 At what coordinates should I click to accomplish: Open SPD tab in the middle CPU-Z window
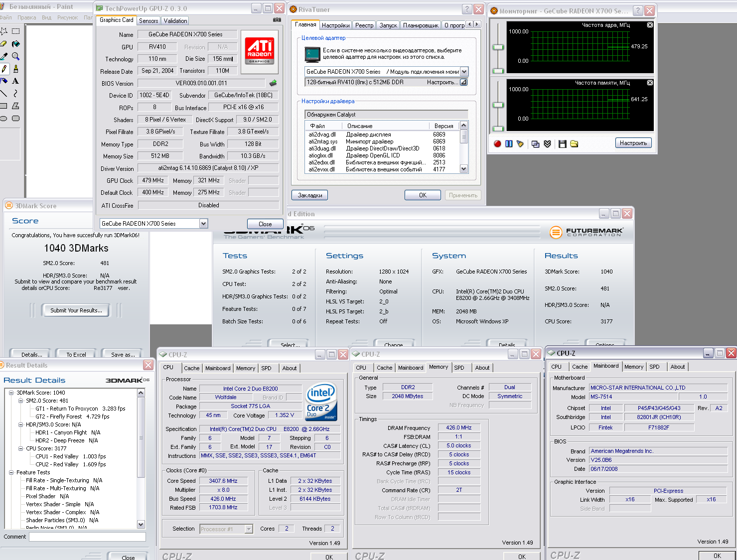tap(459, 368)
